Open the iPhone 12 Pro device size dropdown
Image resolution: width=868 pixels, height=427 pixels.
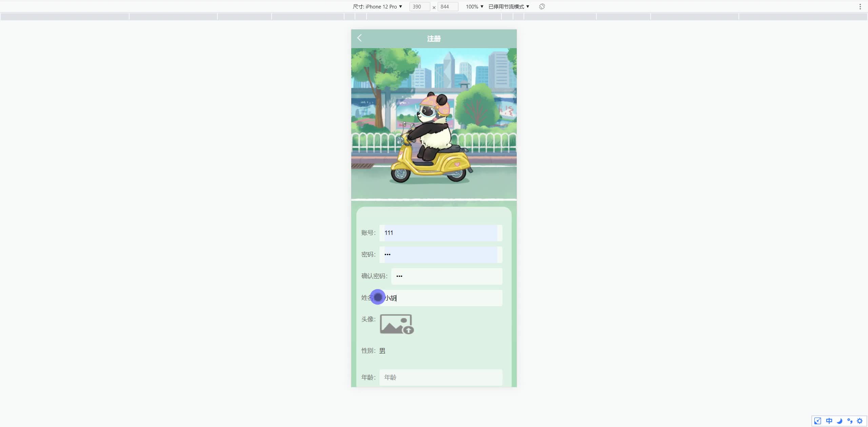tap(377, 6)
